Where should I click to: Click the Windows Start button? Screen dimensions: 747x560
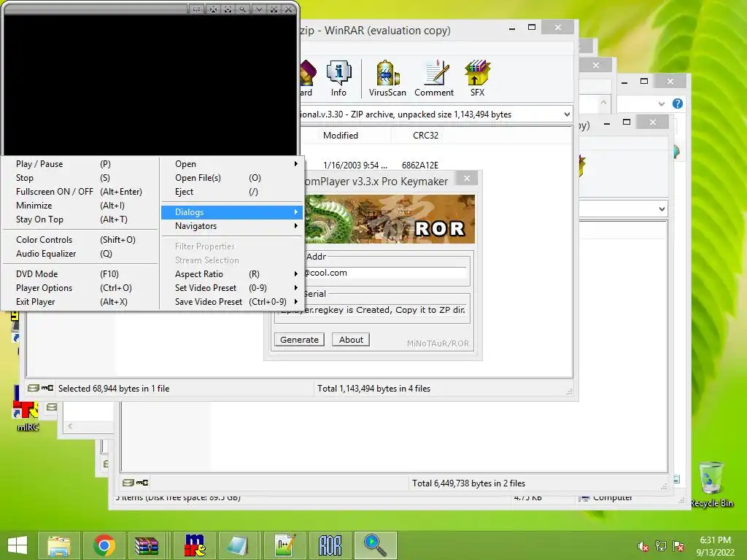[x=18, y=545]
